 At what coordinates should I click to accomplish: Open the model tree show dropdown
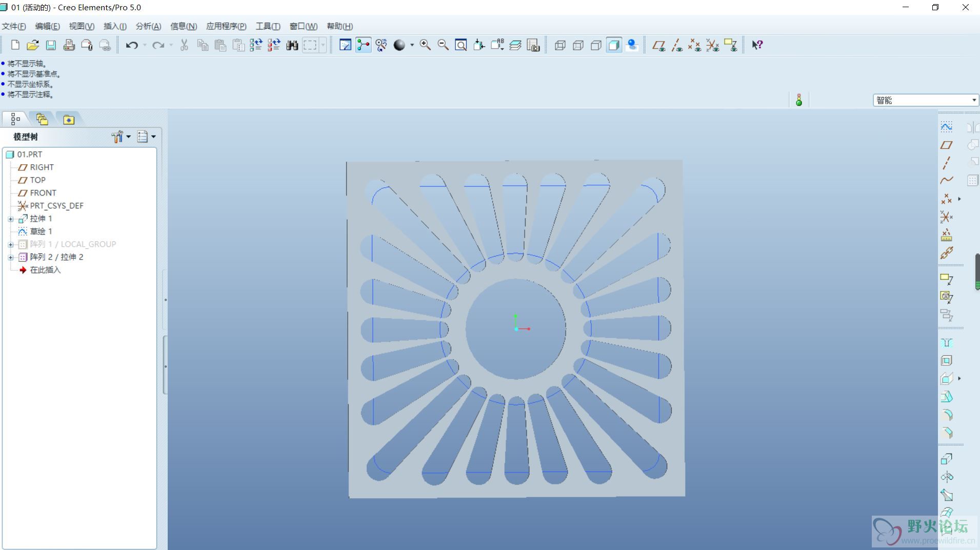(146, 137)
